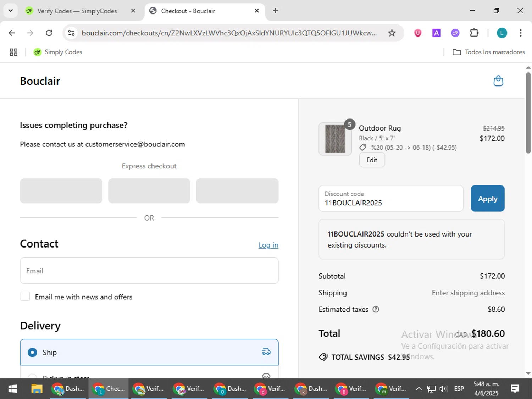This screenshot has width=532, height=399.
Task: Click the Ship delivery truck icon
Action: tap(266, 352)
